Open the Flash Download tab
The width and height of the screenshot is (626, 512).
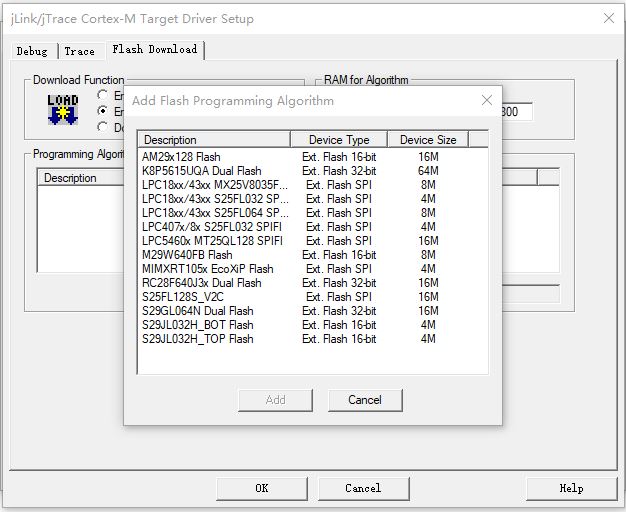[x=155, y=50]
